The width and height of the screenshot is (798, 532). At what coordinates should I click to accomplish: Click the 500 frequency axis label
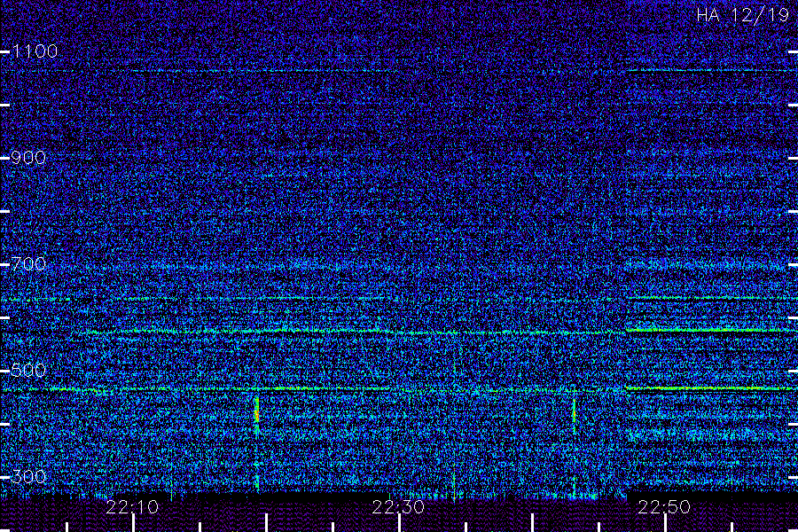click(28, 370)
